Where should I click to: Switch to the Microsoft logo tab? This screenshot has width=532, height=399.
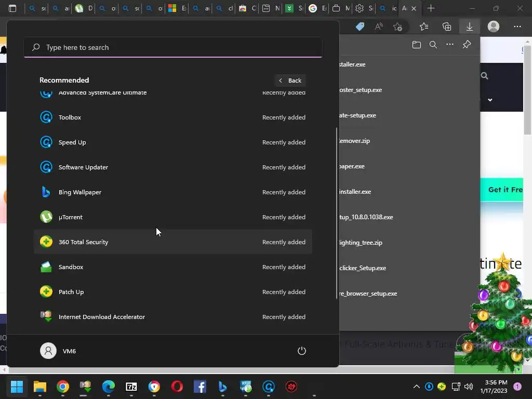pos(177,8)
